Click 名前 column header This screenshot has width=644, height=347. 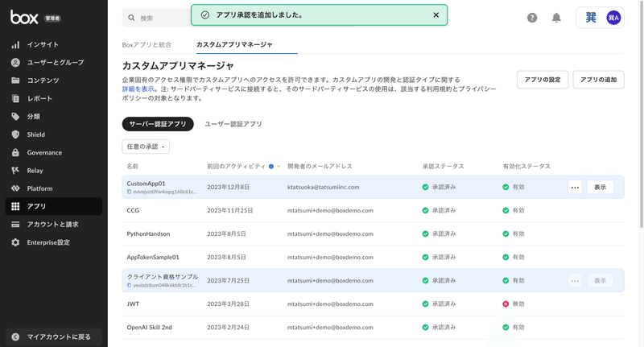tap(132, 167)
